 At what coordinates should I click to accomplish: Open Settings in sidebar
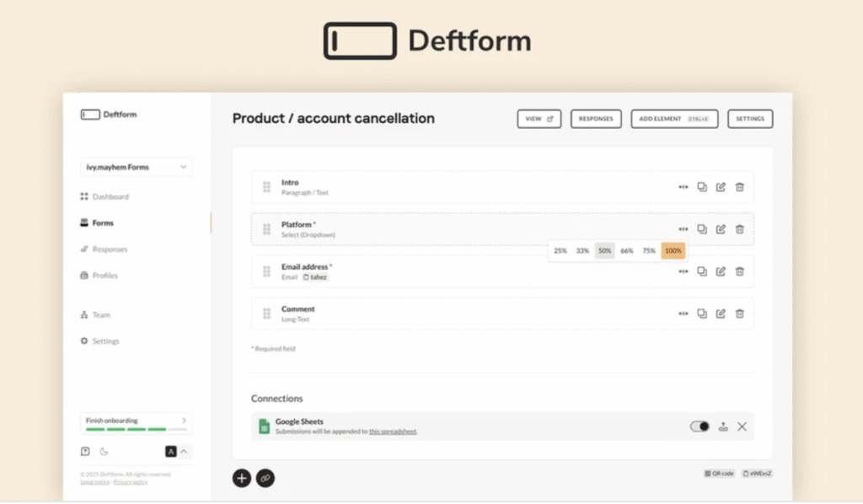pos(99,341)
